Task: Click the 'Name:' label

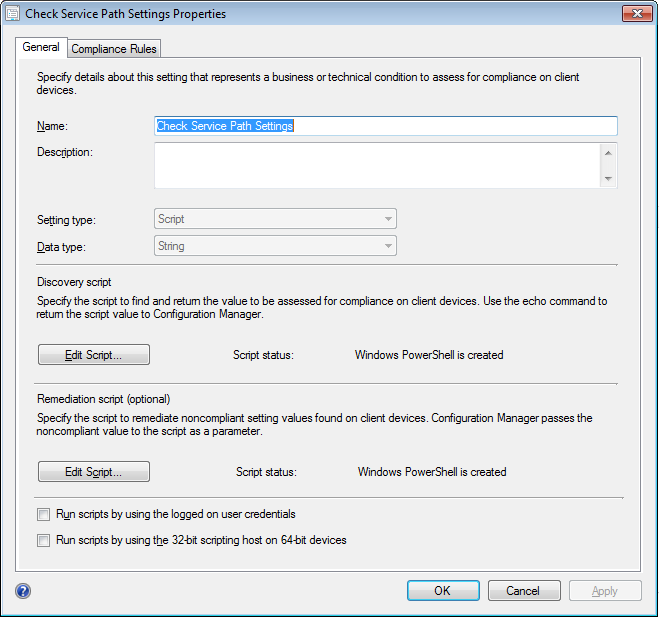Action: click(53, 126)
